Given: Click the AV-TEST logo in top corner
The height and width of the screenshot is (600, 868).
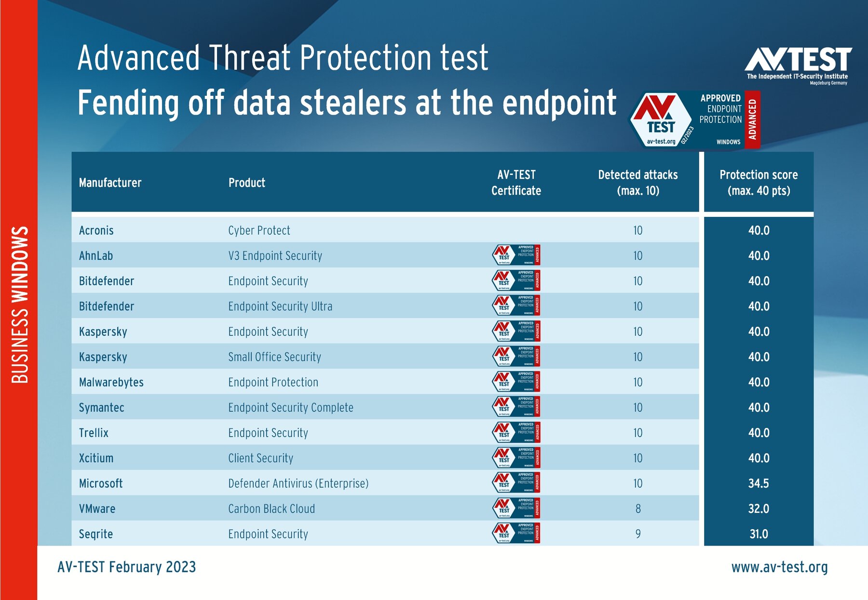Looking at the screenshot, I should tap(798, 65).
